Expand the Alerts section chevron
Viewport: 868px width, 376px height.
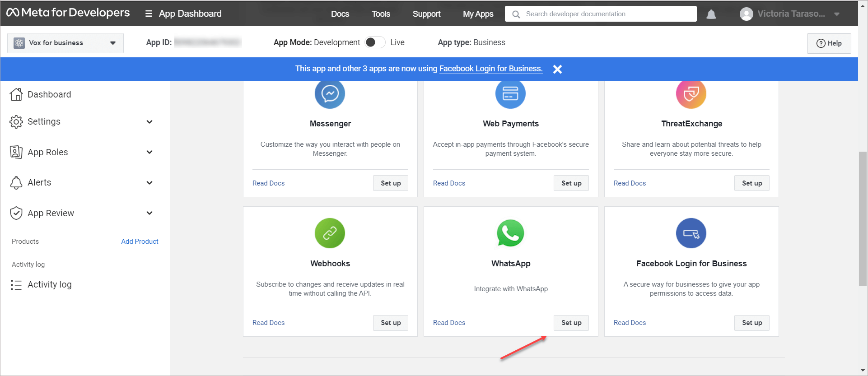[x=149, y=183]
